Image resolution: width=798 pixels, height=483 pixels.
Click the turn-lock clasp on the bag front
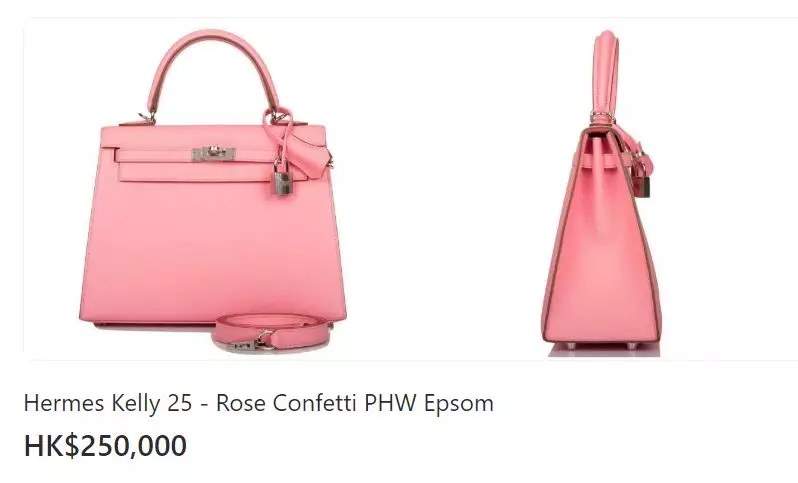[214, 153]
